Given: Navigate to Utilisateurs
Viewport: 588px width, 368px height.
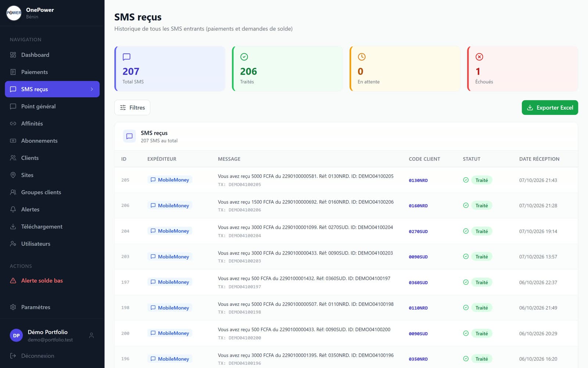Looking at the screenshot, I should point(52,244).
